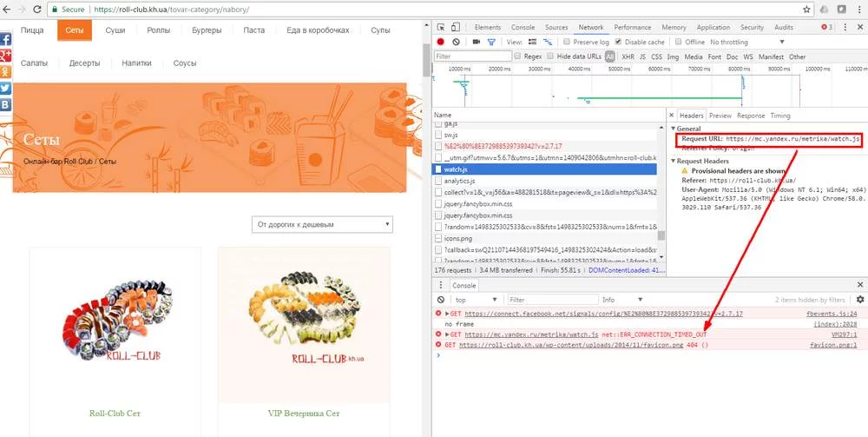Screen dimensions: 868x437
Task: Click DevTools error count badge
Action: tap(827, 27)
